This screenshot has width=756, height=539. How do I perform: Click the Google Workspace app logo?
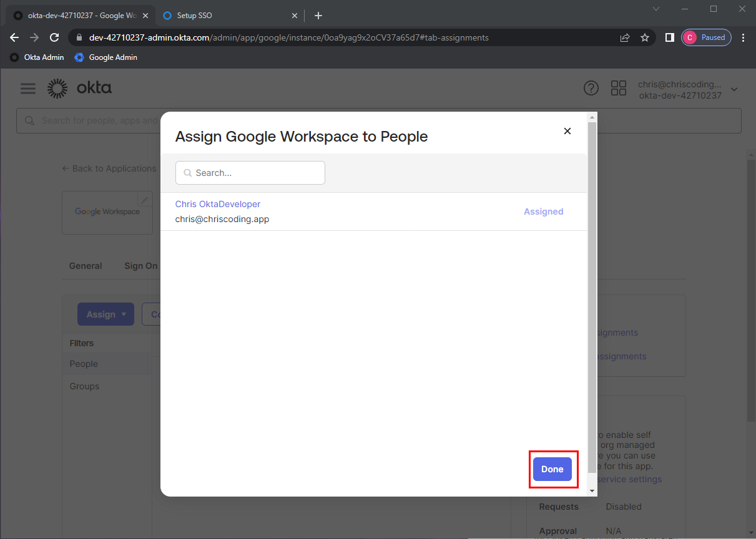107,212
